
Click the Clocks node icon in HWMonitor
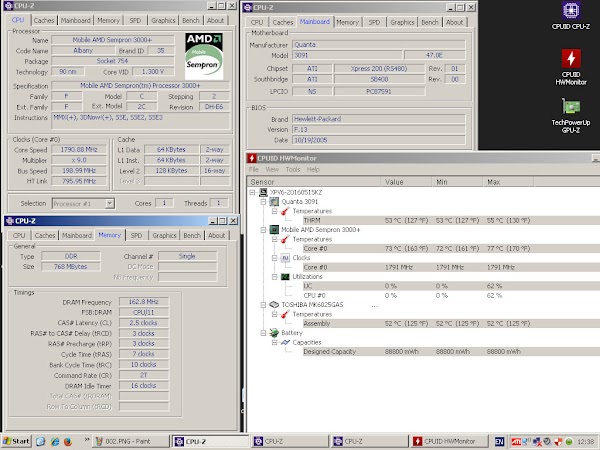pos(285,258)
